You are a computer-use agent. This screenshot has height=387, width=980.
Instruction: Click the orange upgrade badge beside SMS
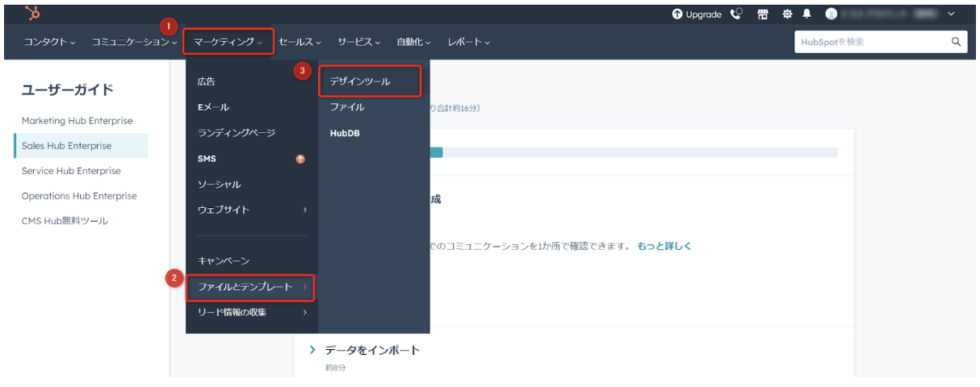[x=300, y=159]
